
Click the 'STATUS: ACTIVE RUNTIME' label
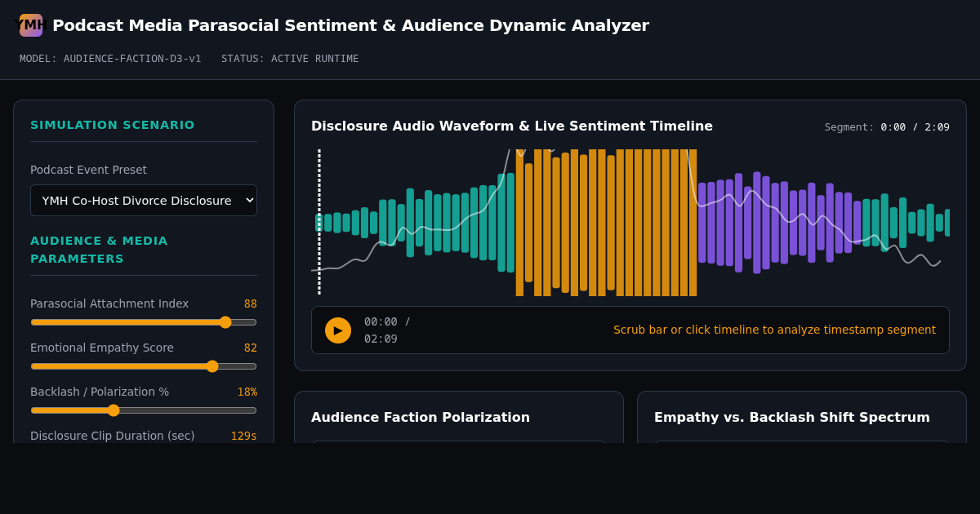click(290, 59)
